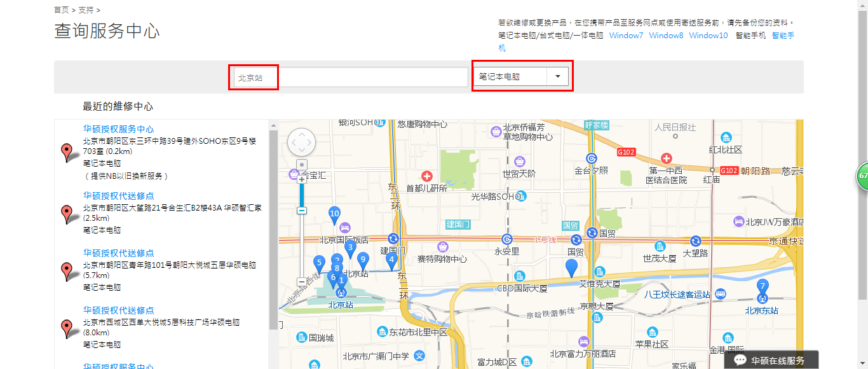Click the compass pan control on the map
The width and height of the screenshot is (868, 369).
pos(301,143)
